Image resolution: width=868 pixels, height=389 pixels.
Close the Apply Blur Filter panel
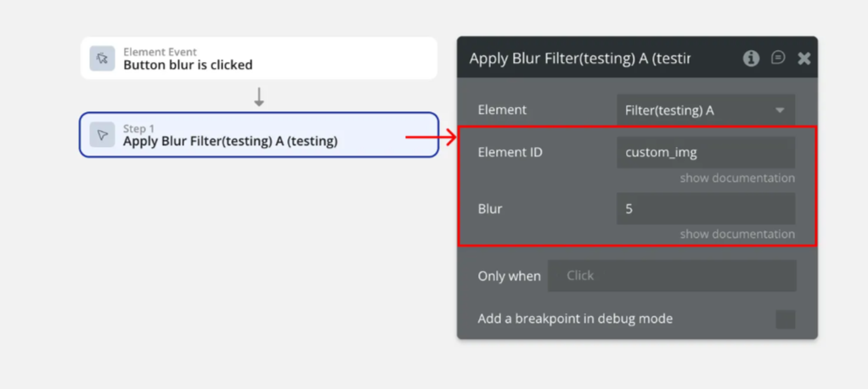tap(803, 58)
